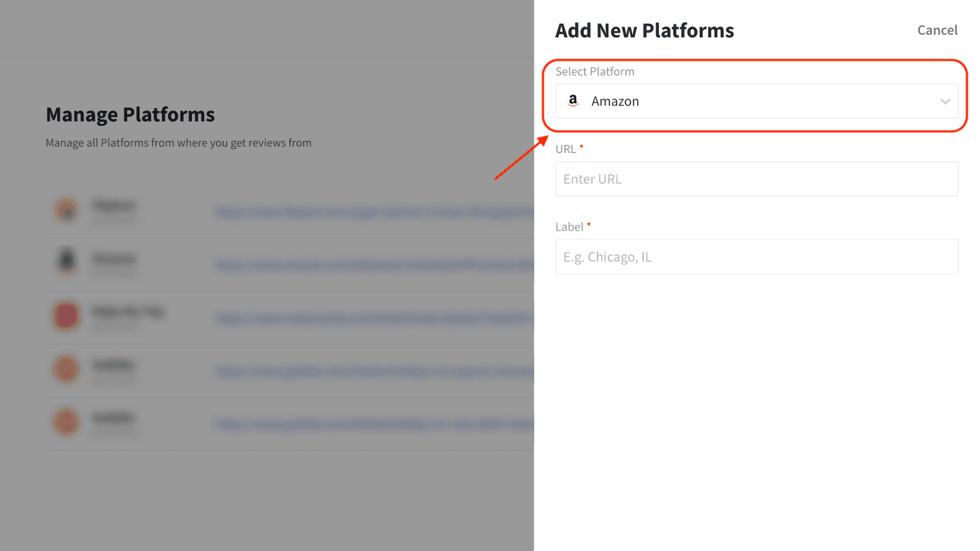The width and height of the screenshot is (980, 551).
Task: Select the red square platform icon in third row
Action: pos(66,316)
